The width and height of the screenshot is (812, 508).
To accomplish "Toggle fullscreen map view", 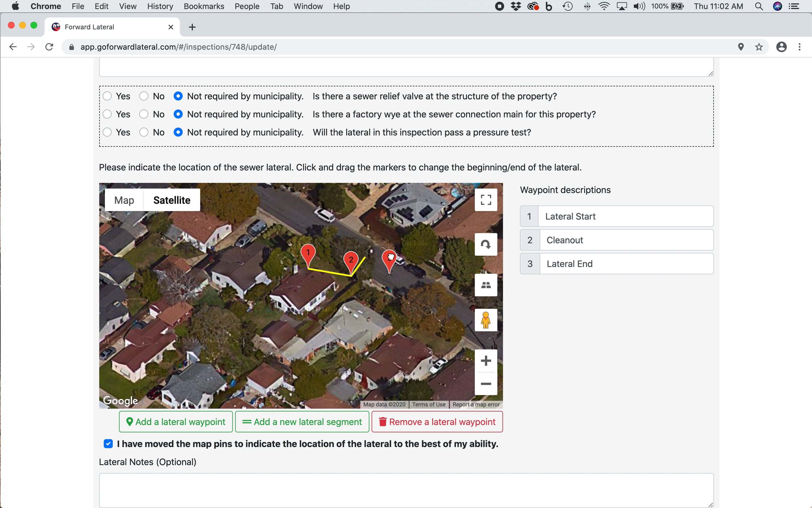I will [486, 200].
